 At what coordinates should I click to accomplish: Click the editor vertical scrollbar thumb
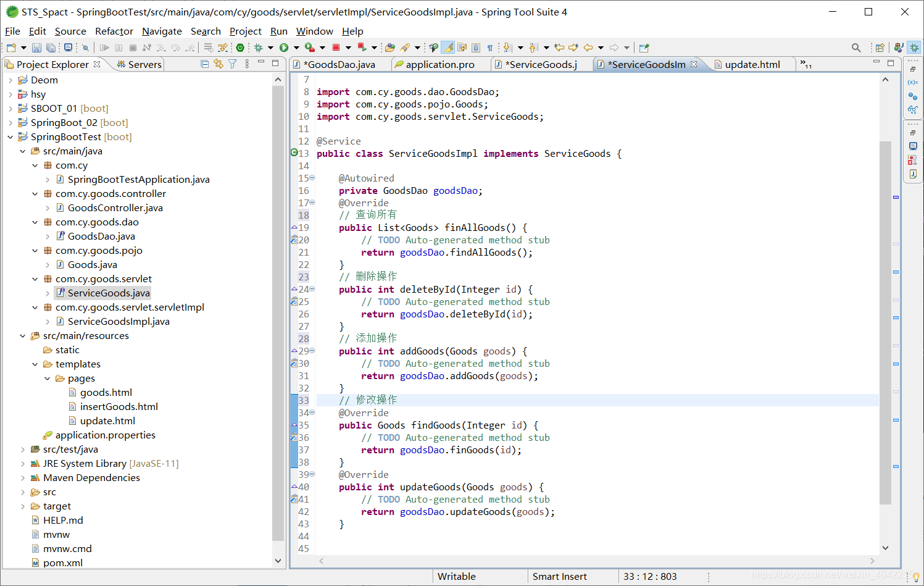pos(885,322)
